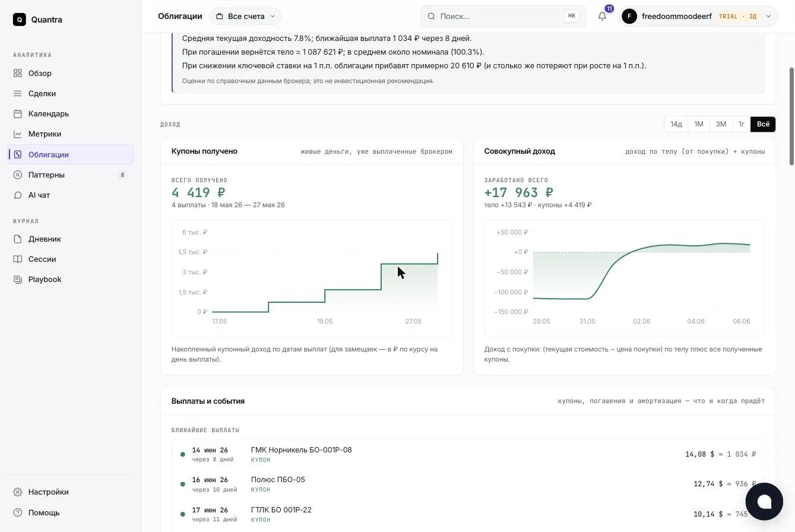The height and width of the screenshot is (532, 795).
Task: Open the floating chat widget bubble
Action: pyautogui.click(x=764, y=502)
